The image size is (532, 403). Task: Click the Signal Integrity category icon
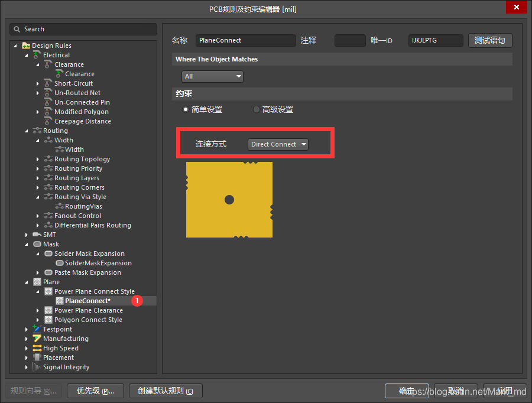click(37, 367)
